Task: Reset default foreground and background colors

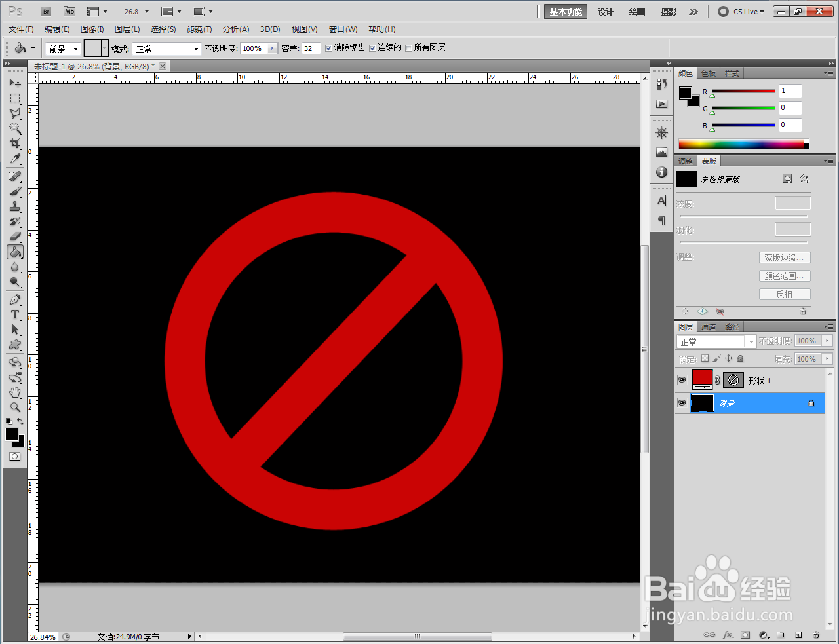Action: click(9, 421)
